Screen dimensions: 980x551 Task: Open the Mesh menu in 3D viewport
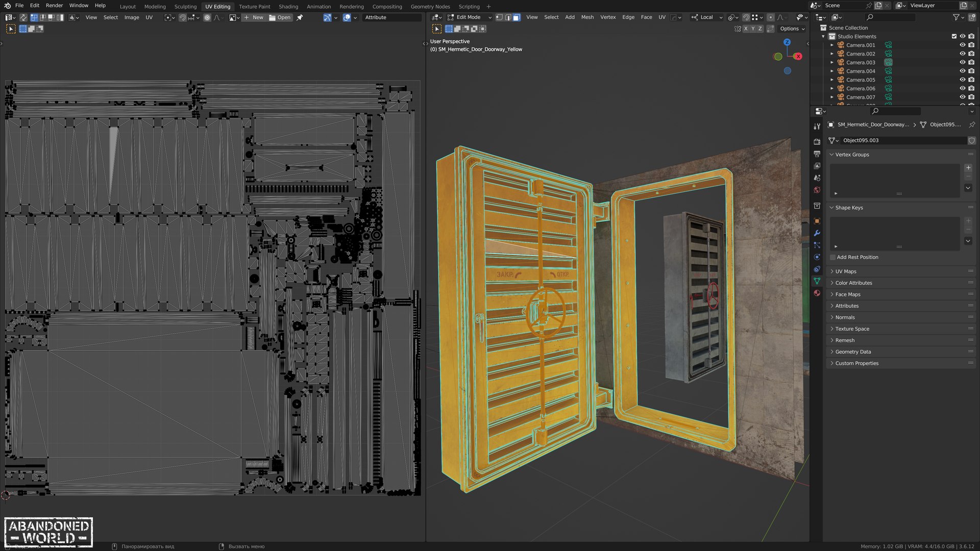pos(587,17)
